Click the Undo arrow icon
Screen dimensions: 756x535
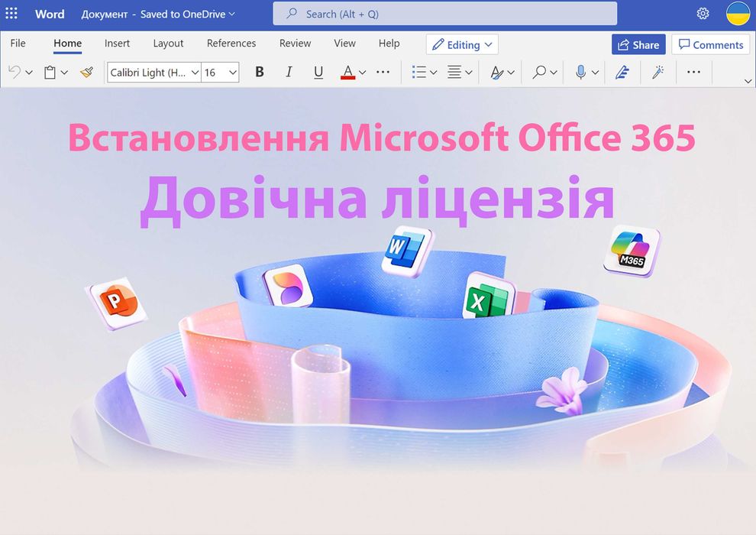click(x=14, y=73)
